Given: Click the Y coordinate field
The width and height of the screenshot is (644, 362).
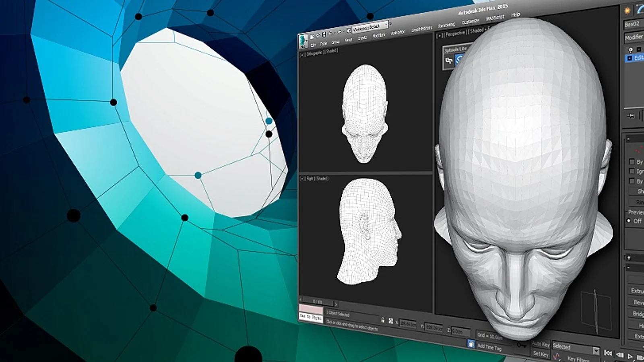Looking at the screenshot, I should coord(434,328).
